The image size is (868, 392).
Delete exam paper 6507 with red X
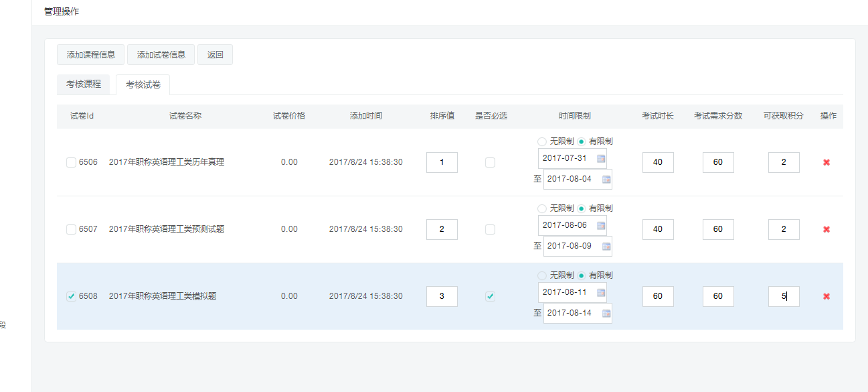pyautogui.click(x=827, y=229)
